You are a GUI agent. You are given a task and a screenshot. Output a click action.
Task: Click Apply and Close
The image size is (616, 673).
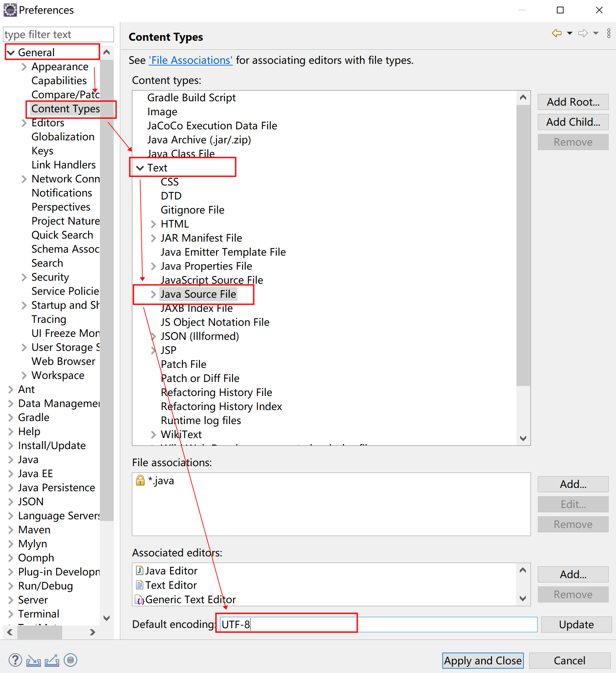pyautogui.click(x=483, y=661)
